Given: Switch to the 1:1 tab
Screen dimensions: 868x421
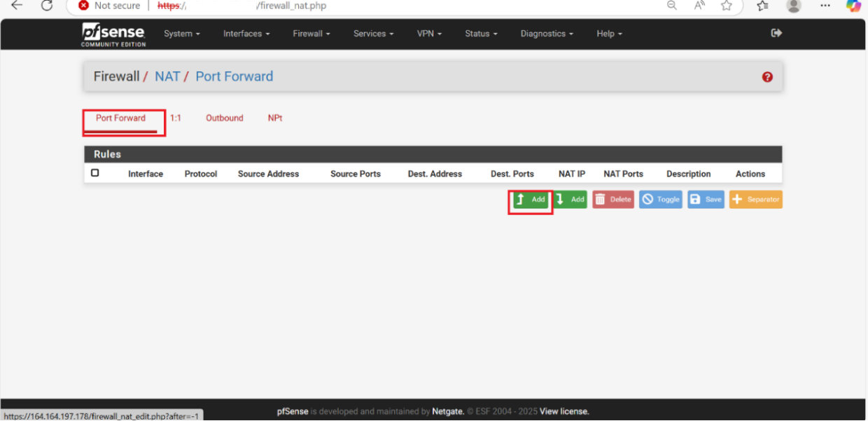Looking at the screenshot, I should click(x=176, y=118).
